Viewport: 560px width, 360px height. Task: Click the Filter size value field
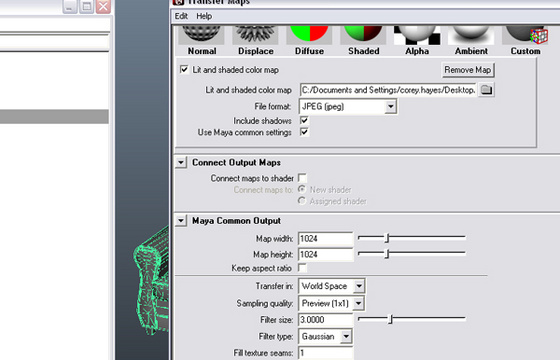325,320
